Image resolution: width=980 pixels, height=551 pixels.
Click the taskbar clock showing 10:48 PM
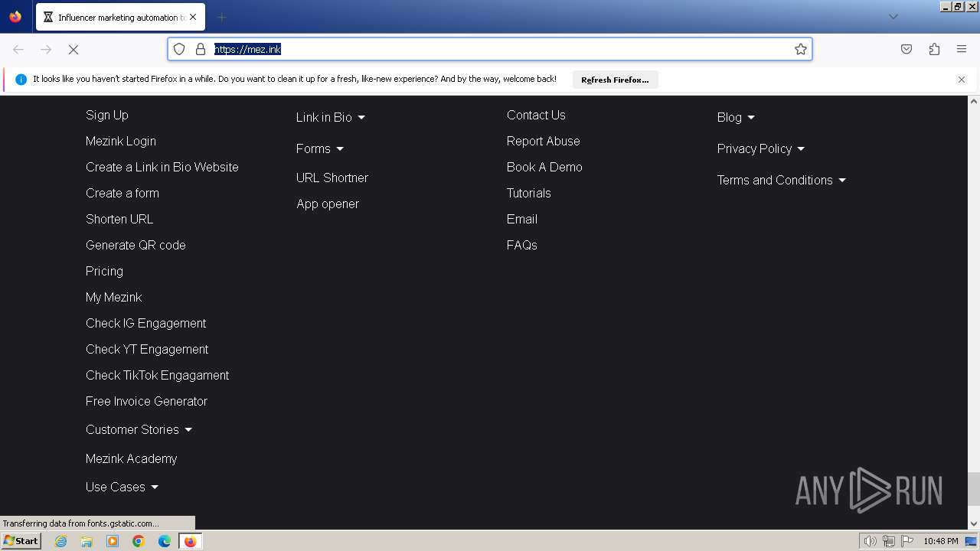(941, 541)
